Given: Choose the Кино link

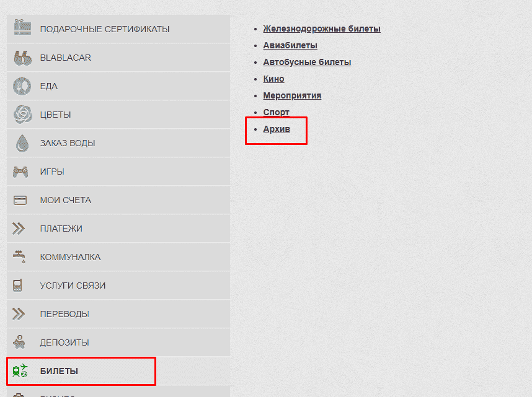Looking at the screenshot, I should (273, 79).
